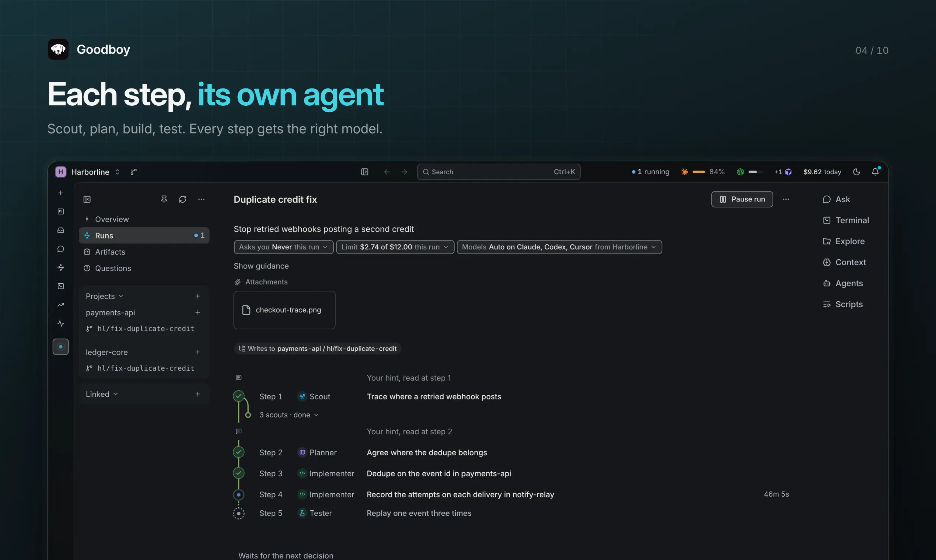Viewport: 936px width, 560px height.
Task: Open the 1 running indicator
Action: 651,172
